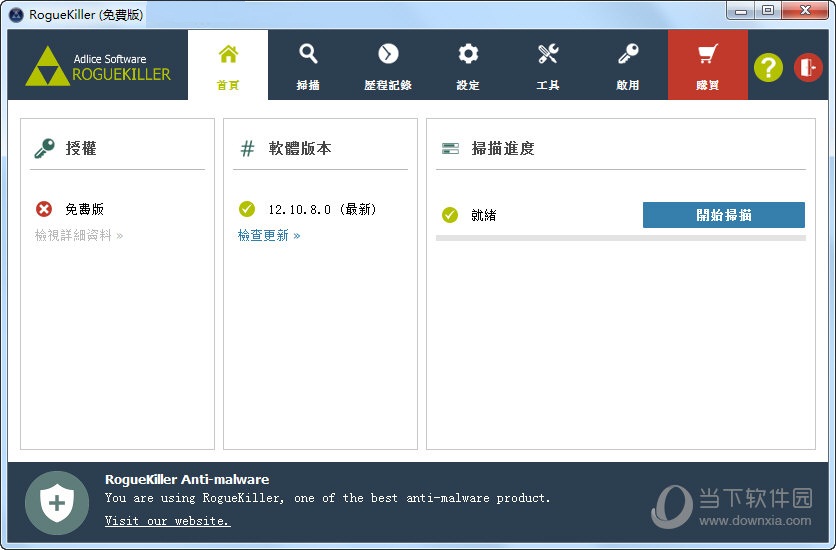Screen dimensions: 836x550
Task: Click the Visit our website link
Action: pyautogui.click(x=167, y=521)
